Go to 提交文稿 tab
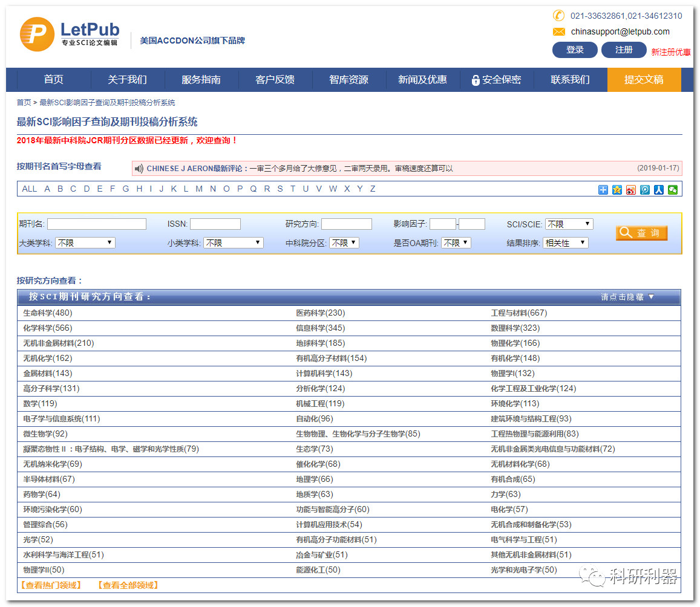 pos(644,80)
